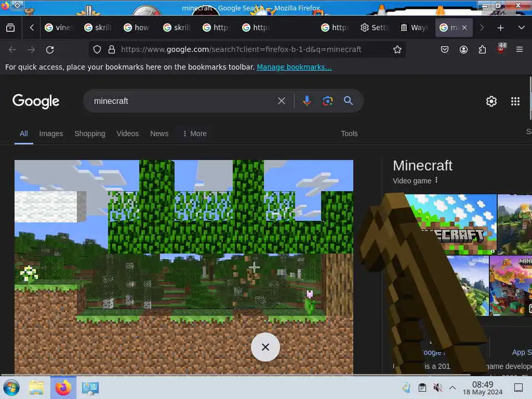Go back to previous page

12,50
